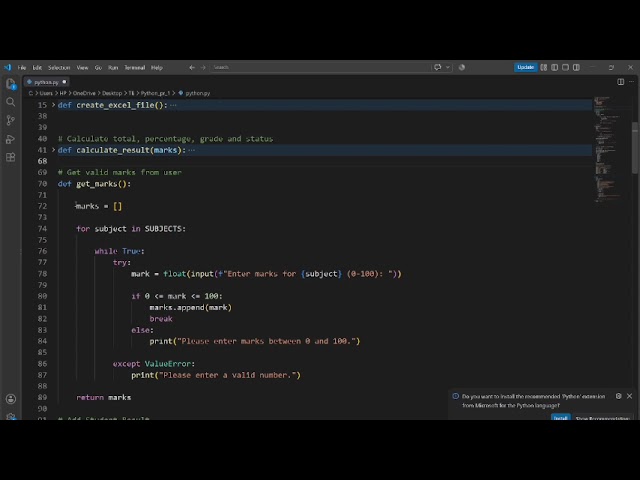Split the editor to the right

click(x=620, y=82)
